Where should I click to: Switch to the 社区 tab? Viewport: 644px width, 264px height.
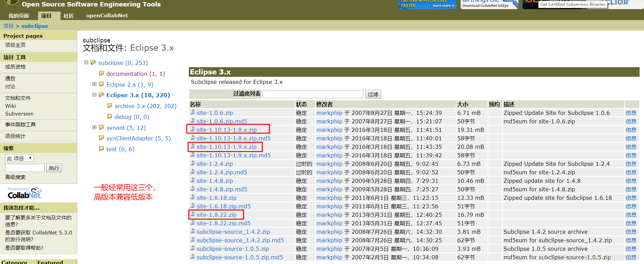click(69, 16)
